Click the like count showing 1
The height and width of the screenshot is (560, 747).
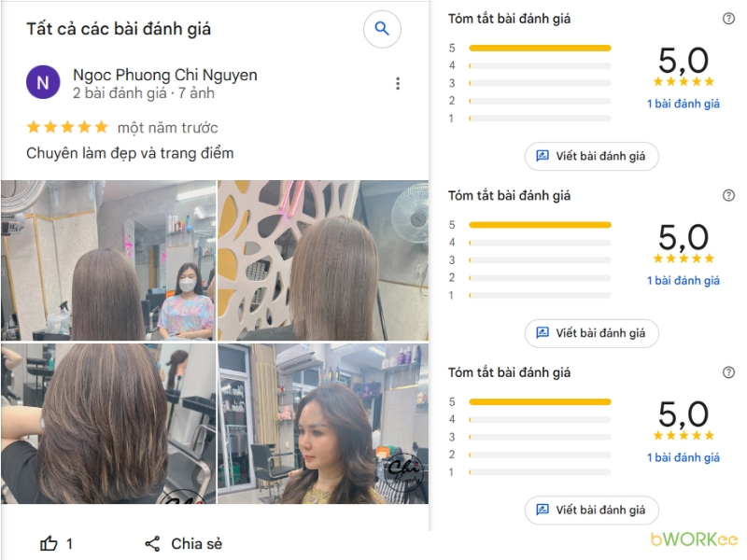click(x=69, y=543)
